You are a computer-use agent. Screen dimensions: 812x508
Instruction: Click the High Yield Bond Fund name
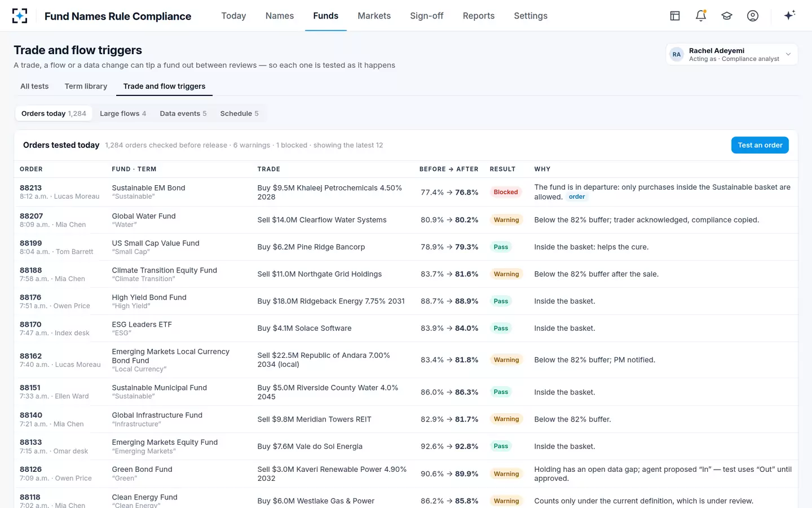[149, 297]
